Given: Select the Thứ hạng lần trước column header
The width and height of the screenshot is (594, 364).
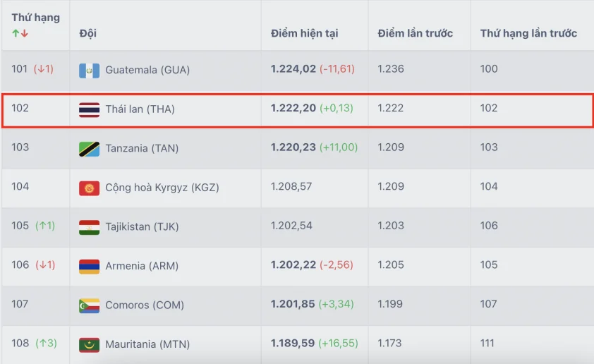Looking at the screenshot, I should [x=528, y=33].
